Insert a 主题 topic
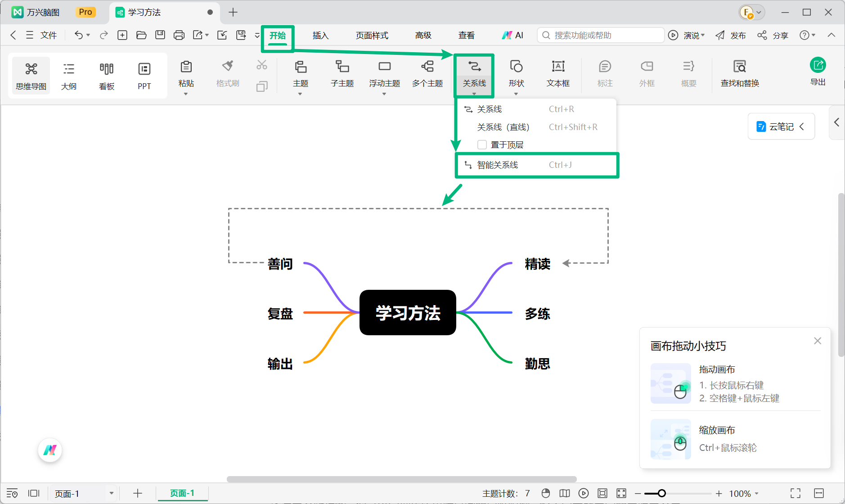This screenshot has height=504, width=845. click(x=301, y=74)
